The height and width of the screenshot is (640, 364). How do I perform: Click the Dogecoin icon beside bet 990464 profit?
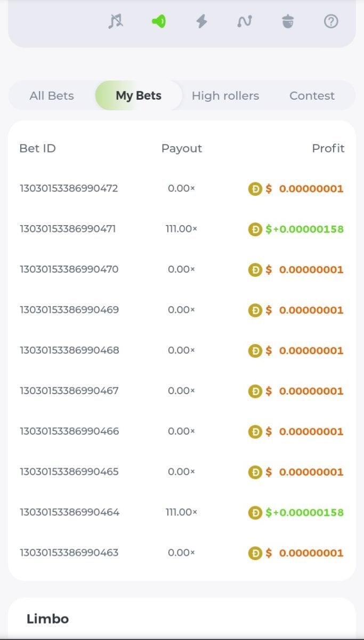click(256, 513)
